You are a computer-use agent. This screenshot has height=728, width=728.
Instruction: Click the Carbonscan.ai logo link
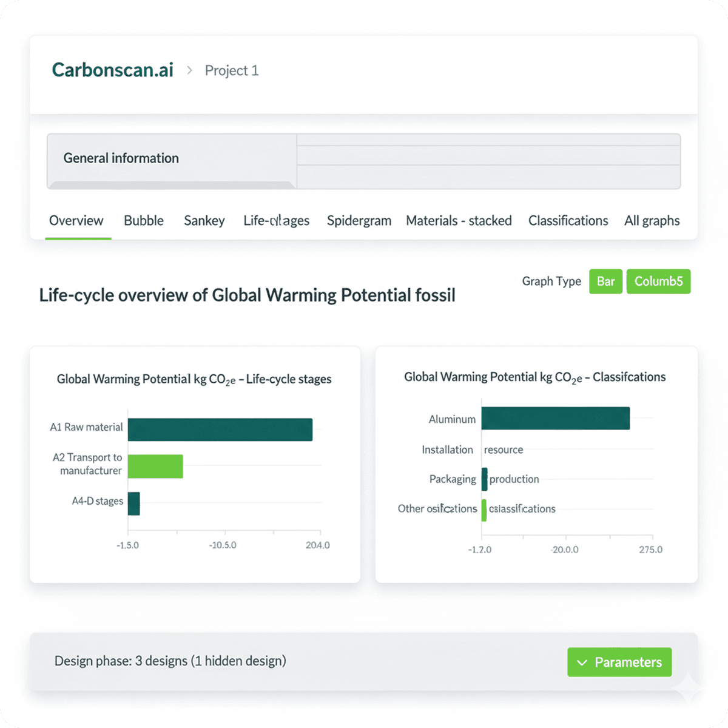(112, 70)
